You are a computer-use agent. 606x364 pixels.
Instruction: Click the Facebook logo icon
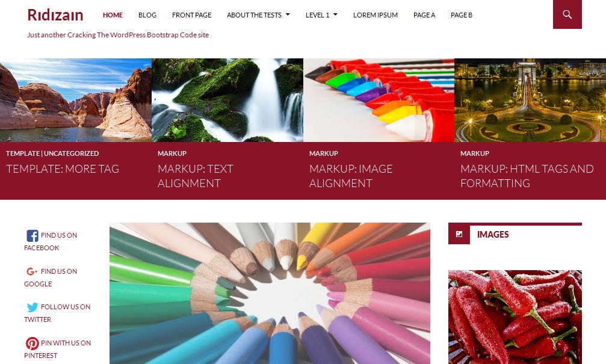(x=32, y=235)
